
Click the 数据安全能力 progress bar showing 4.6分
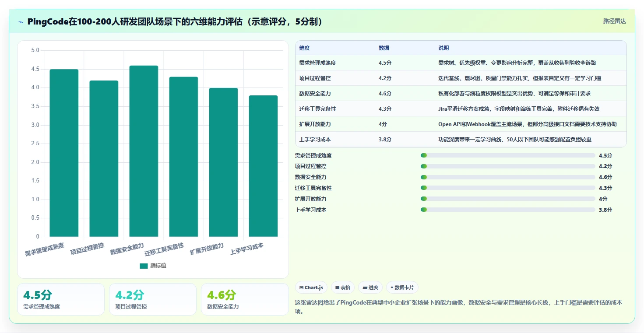pyautogui.click(x=508, y=177)
